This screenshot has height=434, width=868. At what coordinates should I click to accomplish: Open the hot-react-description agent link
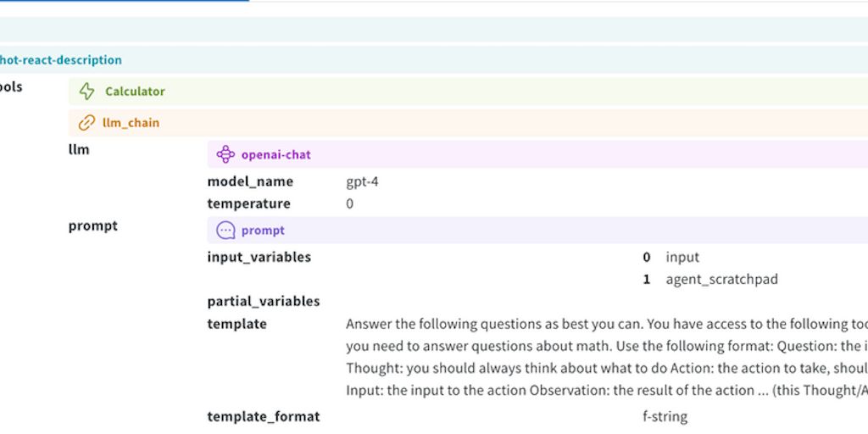[61, 60]
